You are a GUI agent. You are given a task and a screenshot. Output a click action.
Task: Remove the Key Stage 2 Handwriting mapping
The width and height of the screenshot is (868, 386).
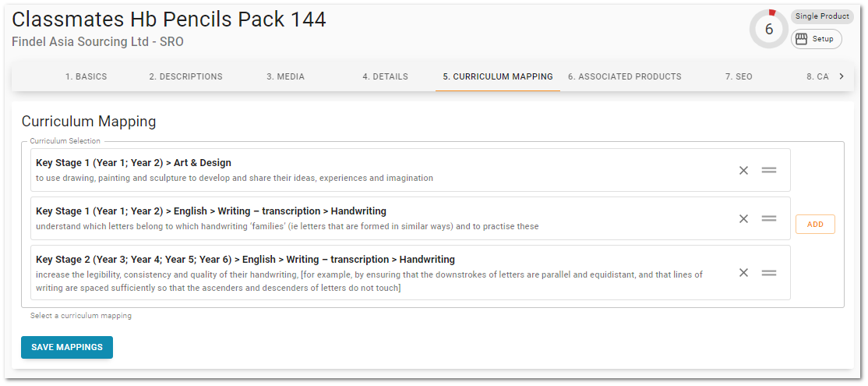coord(743,272)
